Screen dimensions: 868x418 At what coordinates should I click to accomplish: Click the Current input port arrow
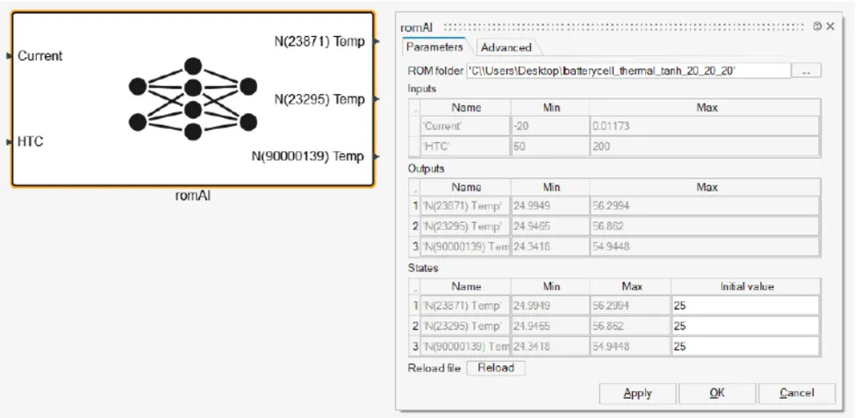[x=10, y=55]
